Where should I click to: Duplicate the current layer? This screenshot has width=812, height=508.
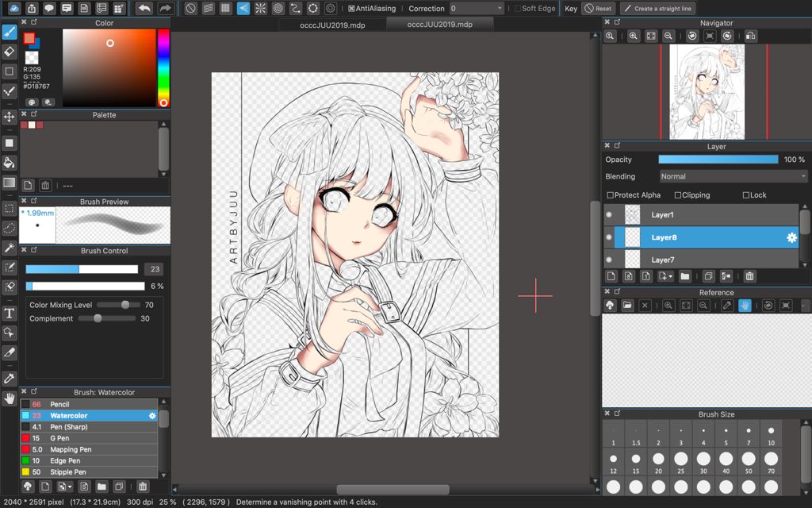click(x=708, y=276)
